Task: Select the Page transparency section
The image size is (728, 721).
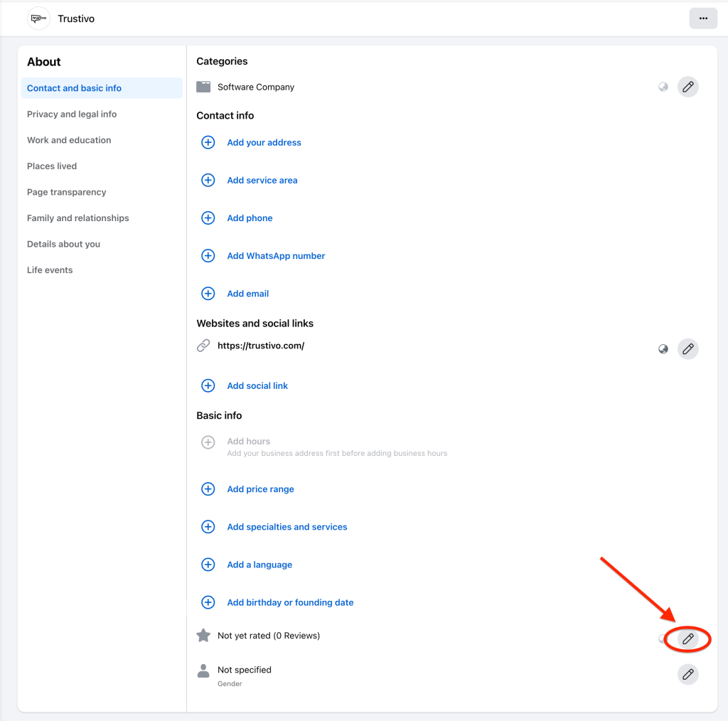Action: coord(66,192)
